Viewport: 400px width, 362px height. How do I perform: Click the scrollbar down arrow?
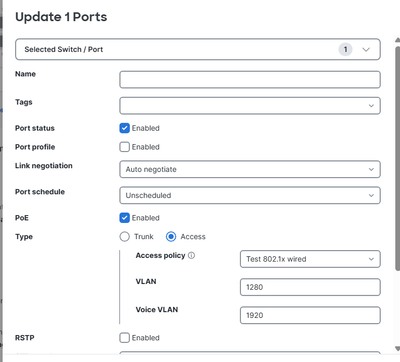tap(397, 349)
